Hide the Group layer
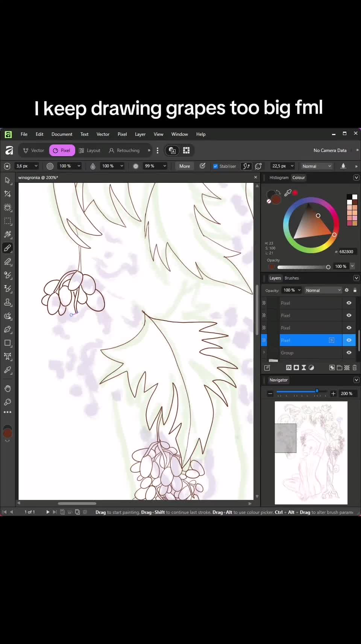Image resolution: width=361 pixels, height=644 pixels. (x=349, y=352)
